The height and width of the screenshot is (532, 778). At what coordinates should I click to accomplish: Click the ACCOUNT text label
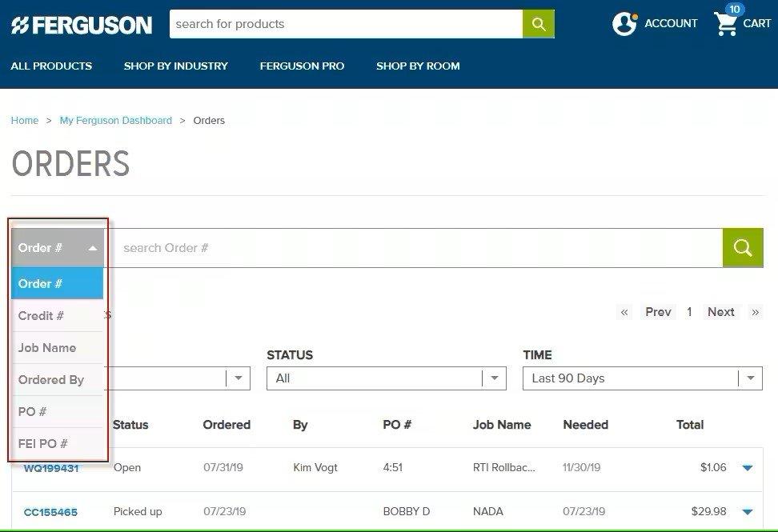click(x=671, y=23)
